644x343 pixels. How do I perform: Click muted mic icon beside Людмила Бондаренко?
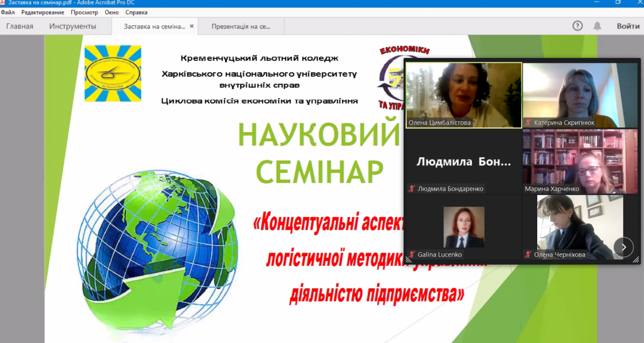pos(412,189)
